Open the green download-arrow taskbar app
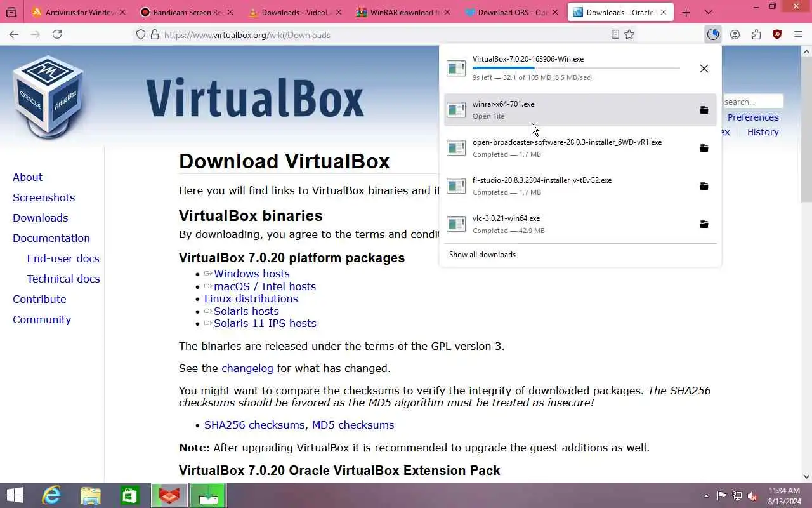The width and height of the screenshot is (812, 508). (x=207, y=495)
